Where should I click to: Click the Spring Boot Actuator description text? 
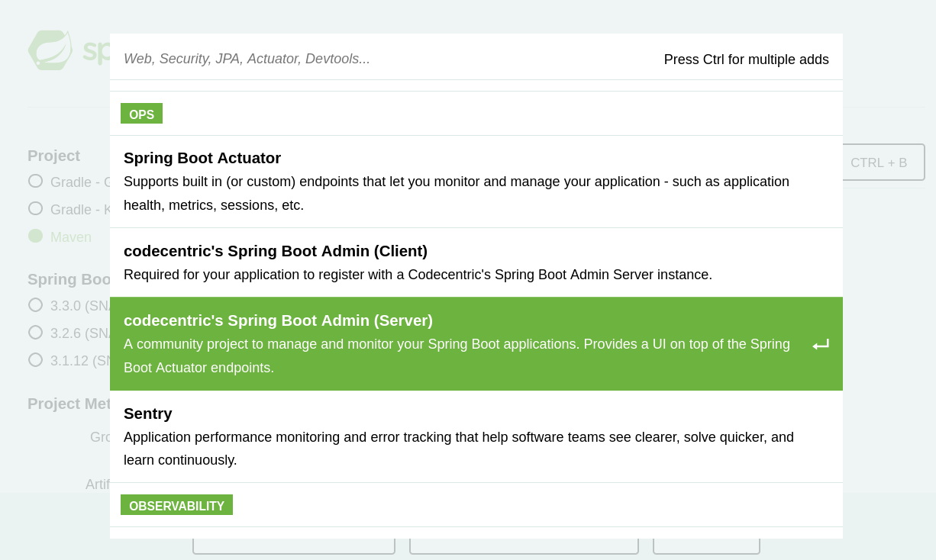457,193
